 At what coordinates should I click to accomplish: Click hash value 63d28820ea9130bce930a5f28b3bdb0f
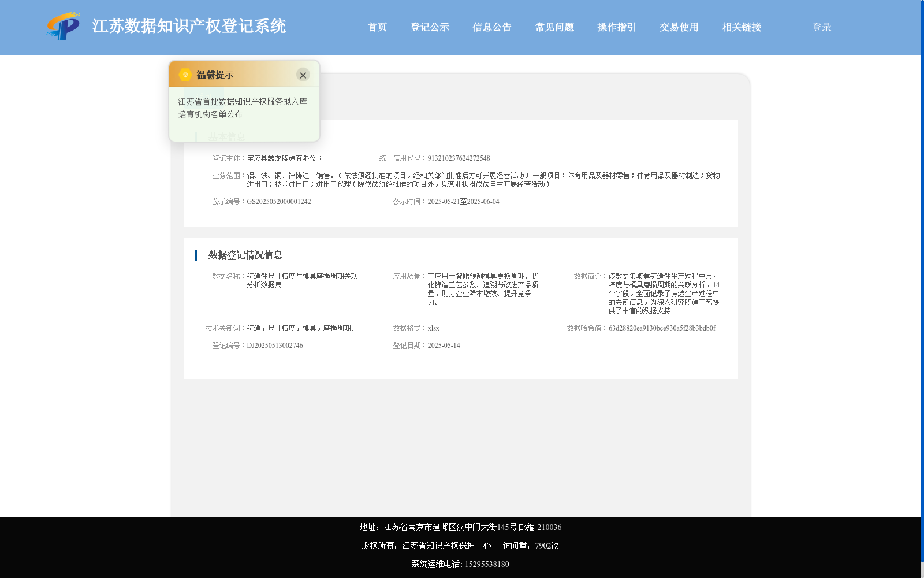(x=662, y=328)
